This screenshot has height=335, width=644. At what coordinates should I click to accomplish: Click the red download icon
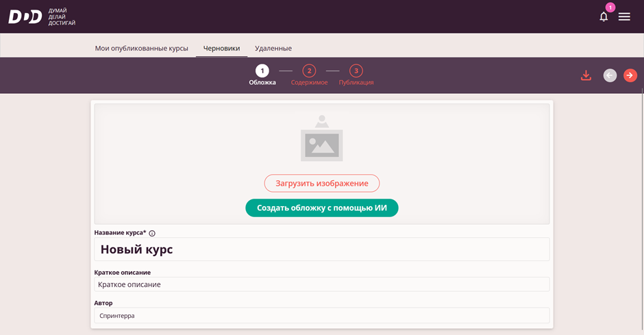point(586,75)
